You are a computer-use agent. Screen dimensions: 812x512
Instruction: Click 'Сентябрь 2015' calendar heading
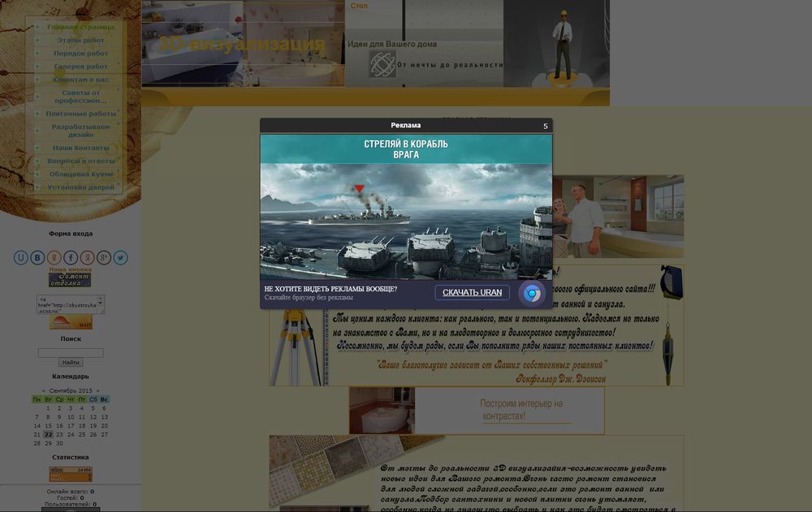click(71, 391)
